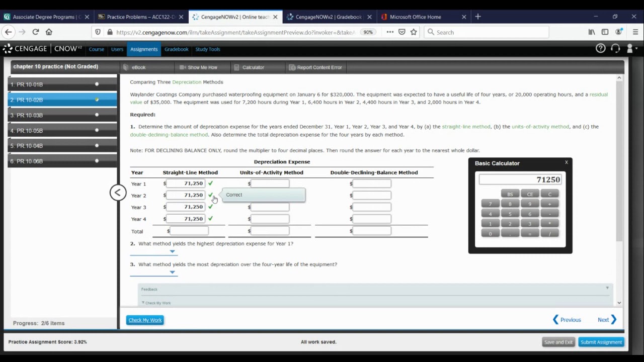The image size is (644, 362).
Task: Switch to the Gradebook menu
Action: pyautogui.click(x=176, y=49)
